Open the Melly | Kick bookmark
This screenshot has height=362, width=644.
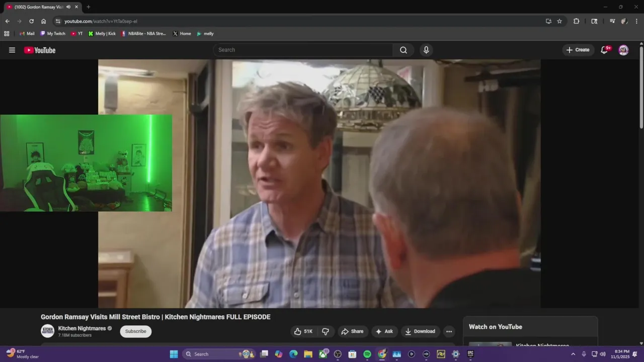[x=102, y=34]
